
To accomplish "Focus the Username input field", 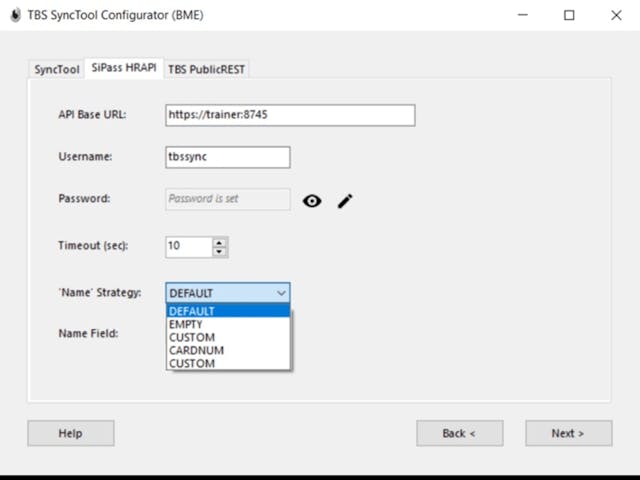I will point(228,157).
